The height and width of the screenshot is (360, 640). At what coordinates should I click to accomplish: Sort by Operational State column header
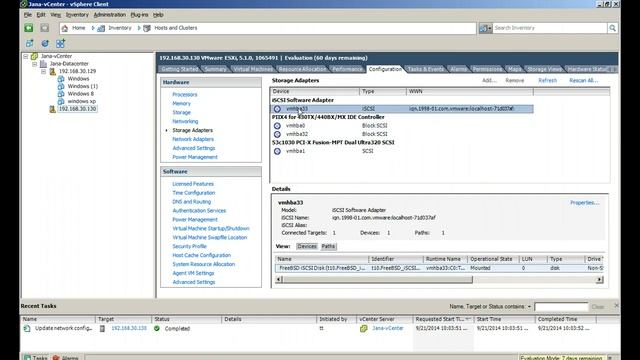click(493, 259)
